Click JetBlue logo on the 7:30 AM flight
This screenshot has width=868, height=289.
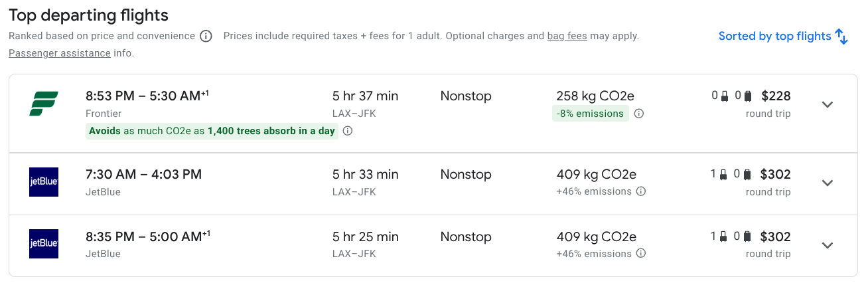(44, 182)
